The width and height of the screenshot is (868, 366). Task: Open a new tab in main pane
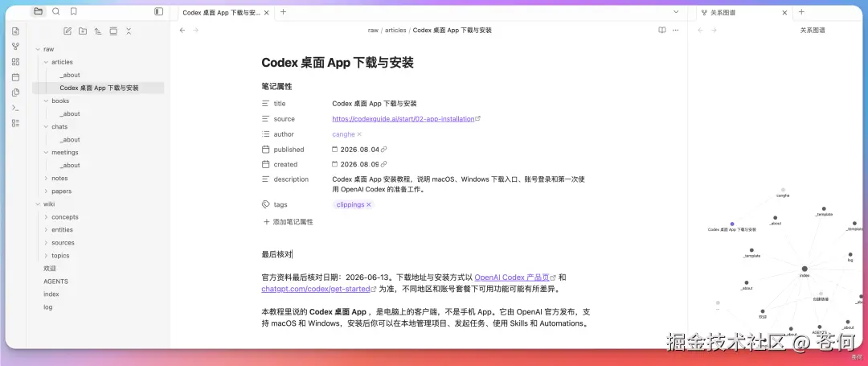tap(284, 11)
